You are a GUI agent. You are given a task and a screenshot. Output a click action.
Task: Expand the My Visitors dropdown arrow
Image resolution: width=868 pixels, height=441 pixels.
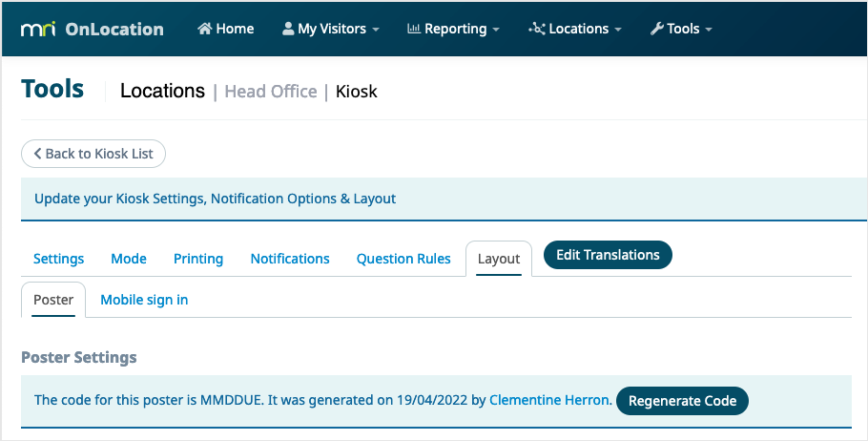376,30
